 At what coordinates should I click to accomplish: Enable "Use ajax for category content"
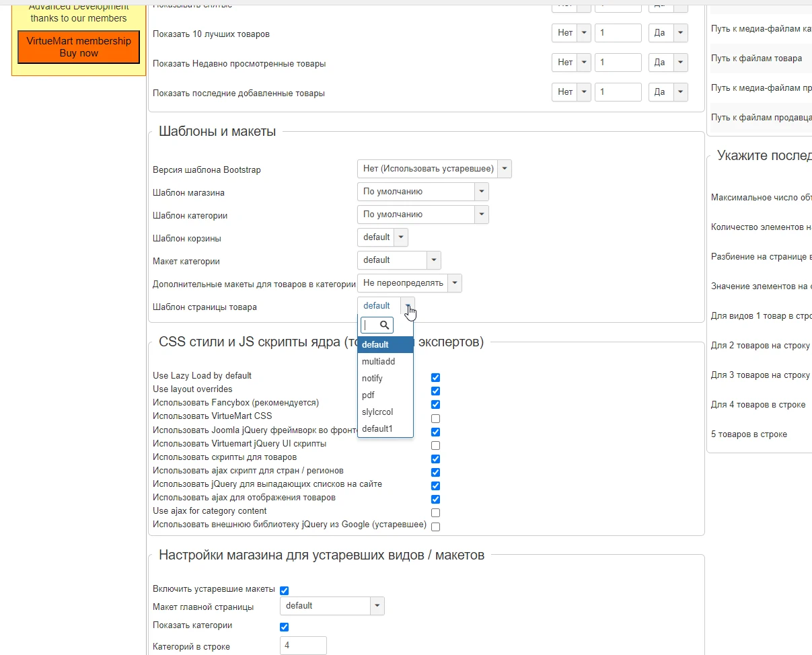435,512
